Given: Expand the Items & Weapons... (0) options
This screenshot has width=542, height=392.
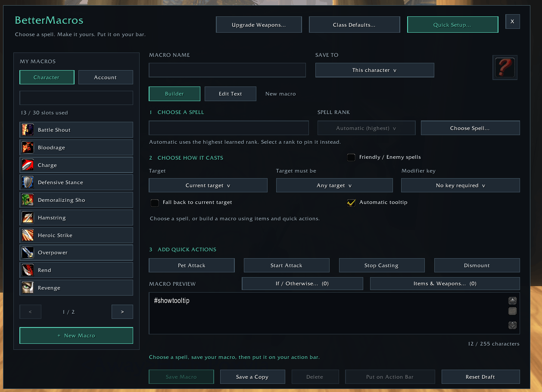Looking at the screenshot, I should point(445,284).
